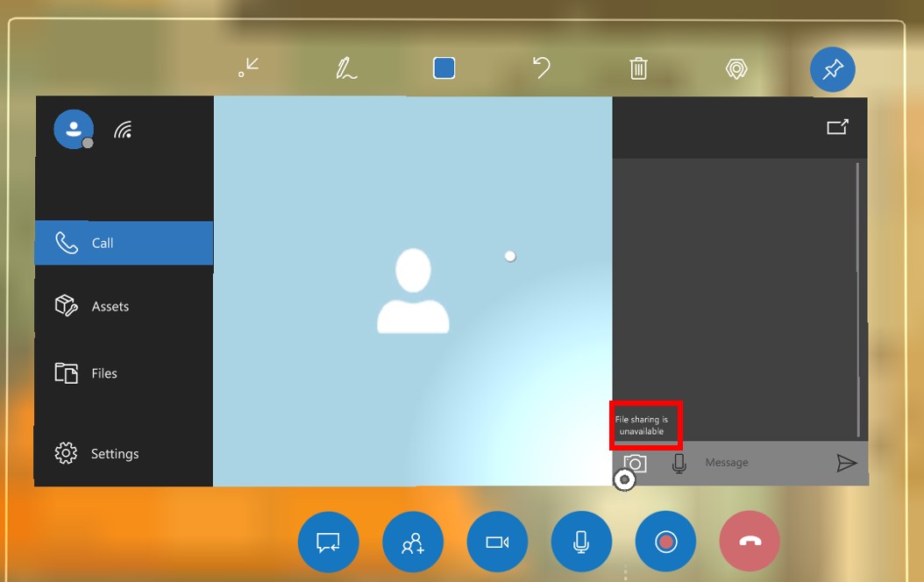
Task: Collapse the text chat panel
Action: (328, 542)
